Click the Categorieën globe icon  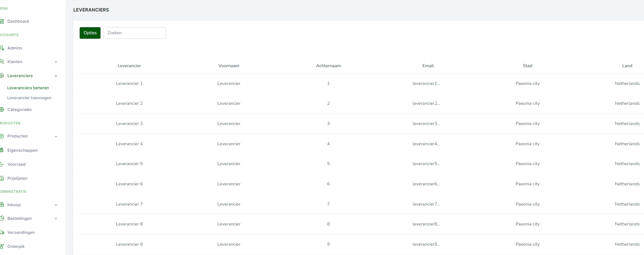tap(2, 109)
